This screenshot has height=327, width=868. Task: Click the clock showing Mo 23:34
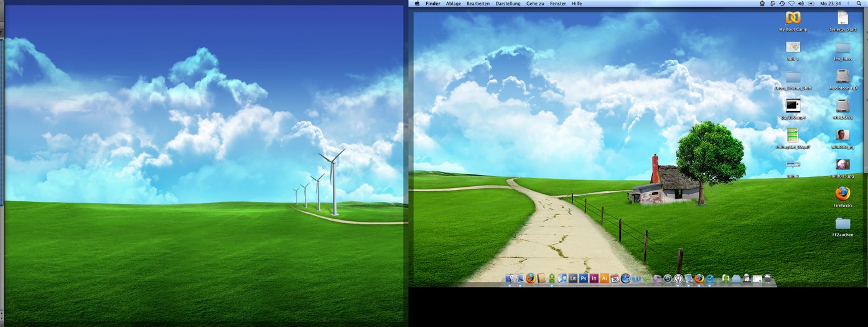pyautogui.click(x=831, y=4)
